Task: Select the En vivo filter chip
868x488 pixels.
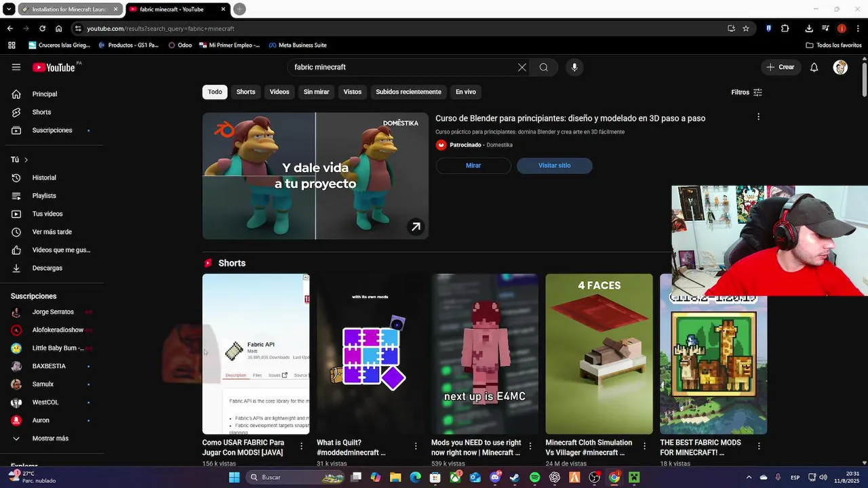Action: point(465,92)
